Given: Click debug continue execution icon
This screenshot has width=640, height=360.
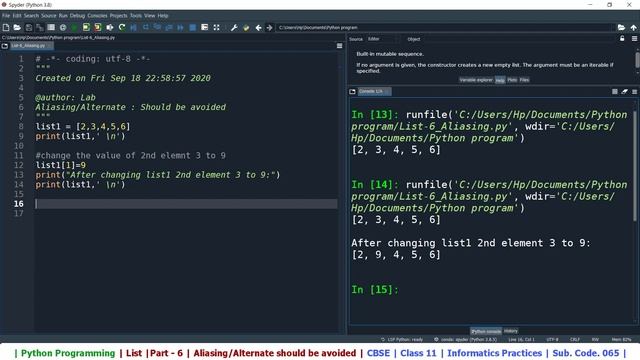Looking at the screenshot, I should click(180, 27).
